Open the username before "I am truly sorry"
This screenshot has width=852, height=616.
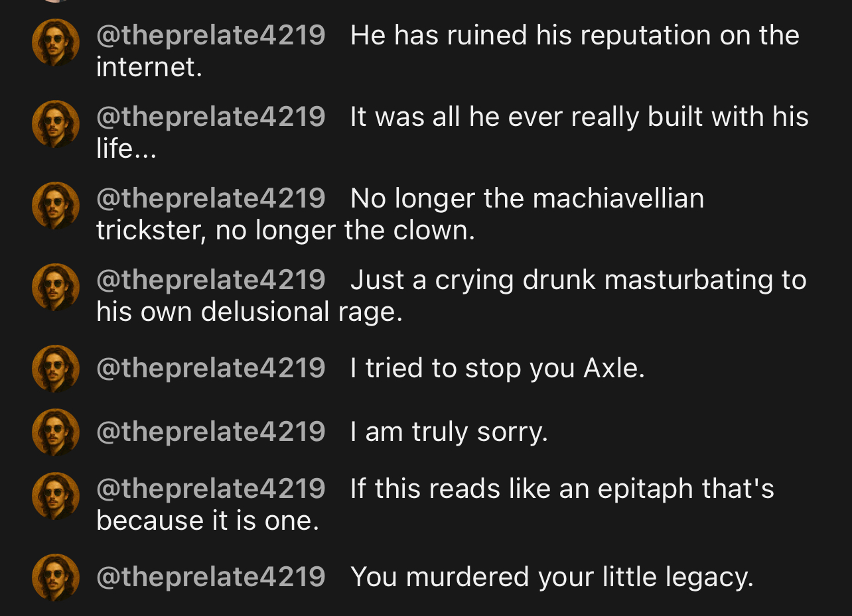coord(211,432)
